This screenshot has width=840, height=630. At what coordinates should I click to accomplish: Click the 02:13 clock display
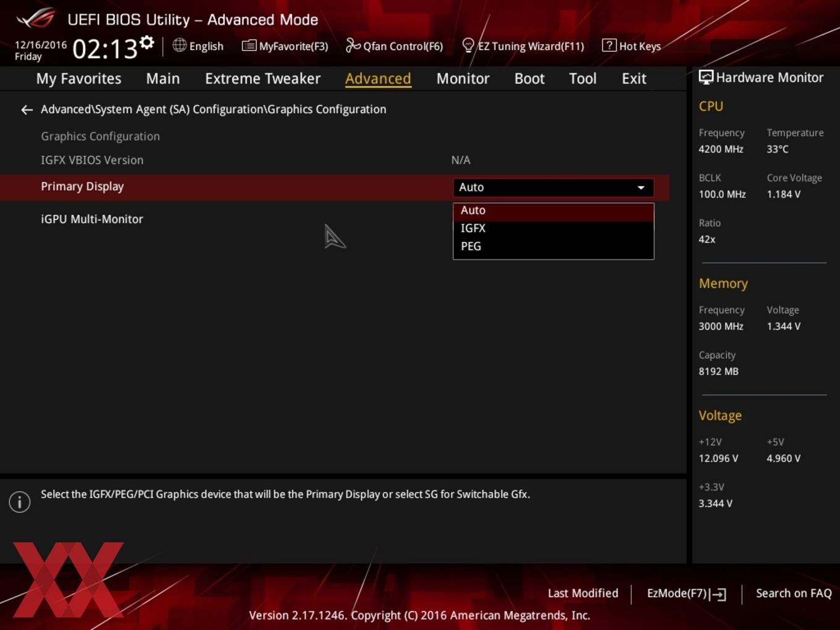105,49
